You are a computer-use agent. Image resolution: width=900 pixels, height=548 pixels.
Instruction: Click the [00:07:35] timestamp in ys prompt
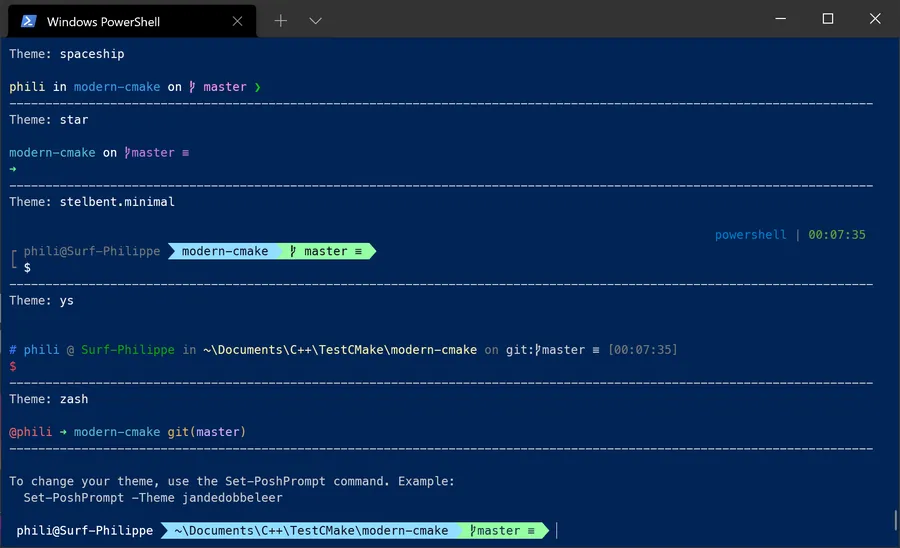643,350
